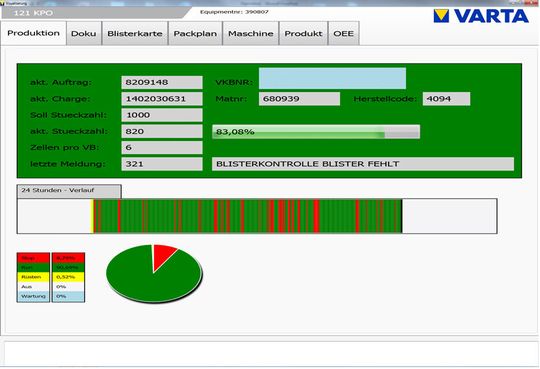The height and width of the screenshot is (369, 540).
Task: Click the BLISTERKONTROLLE BLISTER FEHLT message box
Action: [363, 164]
